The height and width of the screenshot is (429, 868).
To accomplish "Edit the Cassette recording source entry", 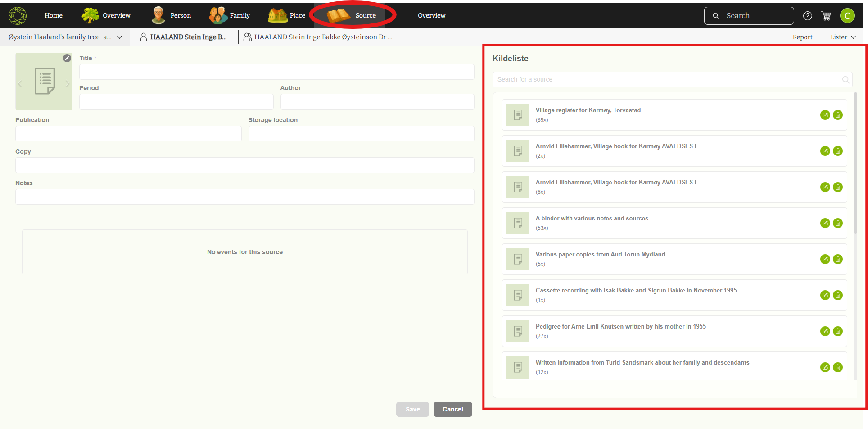I will pos(825,295).
